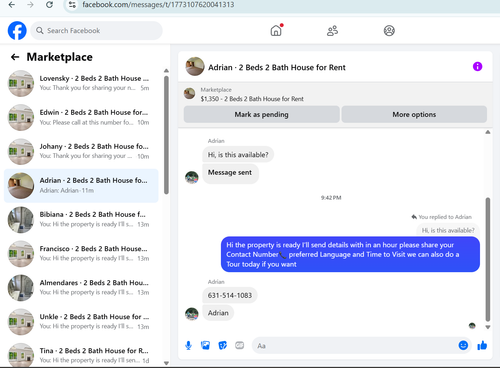The image size is (500, 368).
Task: Click Lovensky's listing thumbnail
Action: click(x=21, y=83)
